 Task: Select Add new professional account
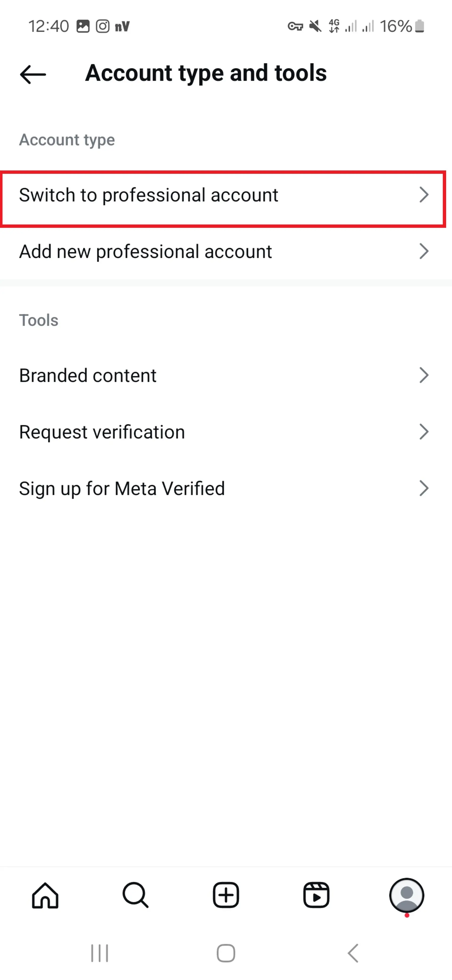coord(226,251)
